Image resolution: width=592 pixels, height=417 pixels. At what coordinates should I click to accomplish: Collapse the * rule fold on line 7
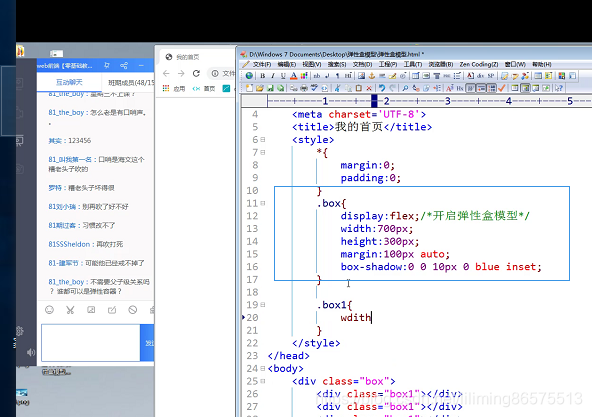tap(263, 153)
